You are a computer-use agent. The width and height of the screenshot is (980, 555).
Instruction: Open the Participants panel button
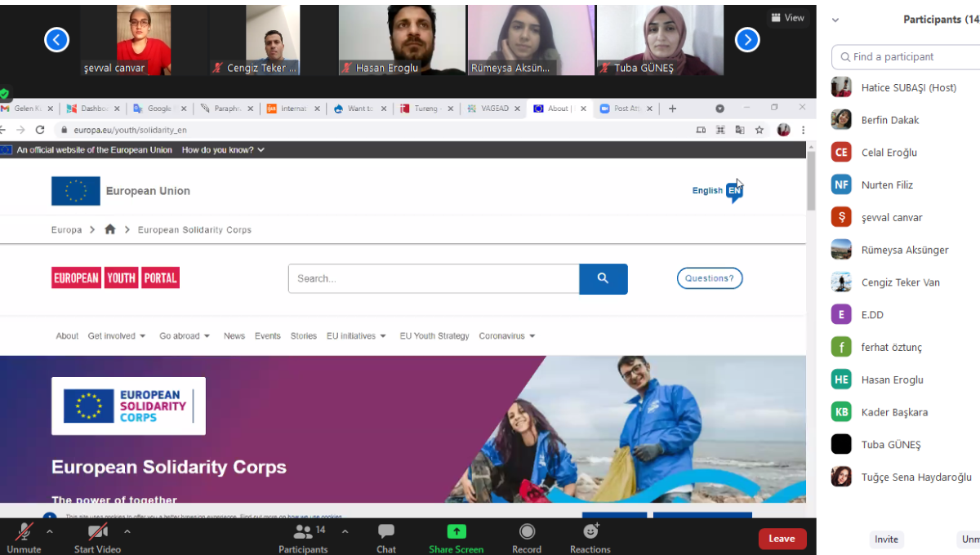pos(303,537)
